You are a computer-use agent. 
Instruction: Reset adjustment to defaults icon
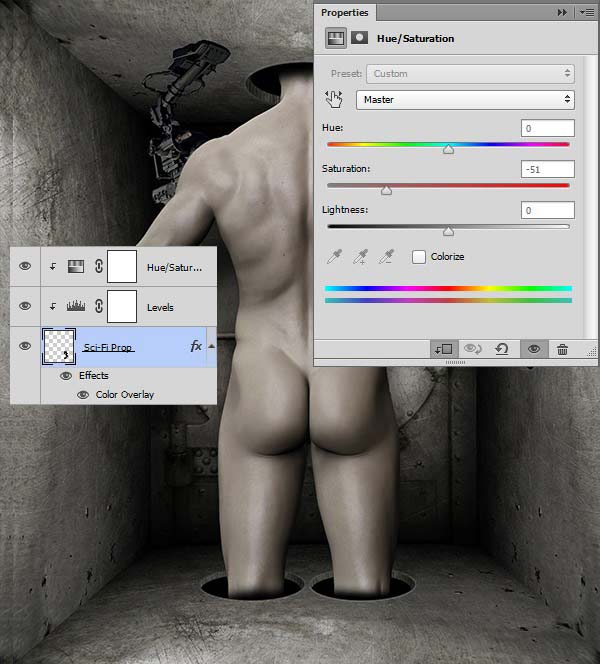(x=502, y=349)
